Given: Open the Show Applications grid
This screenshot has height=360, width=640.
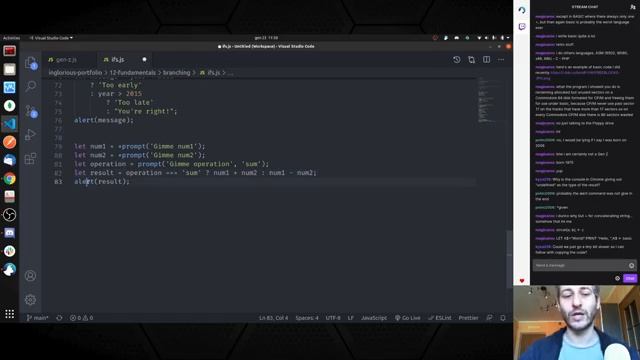Looking at the screenshot, I should pos(10,313).
